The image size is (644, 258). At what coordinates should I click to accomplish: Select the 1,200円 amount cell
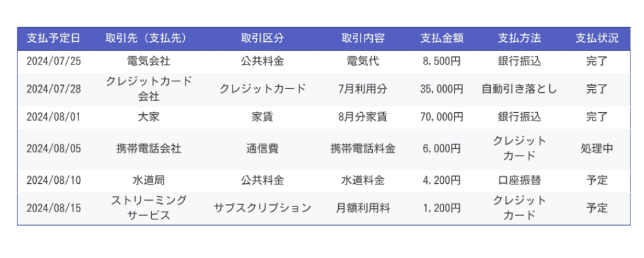pyautogui.click(x=442, y=208)
